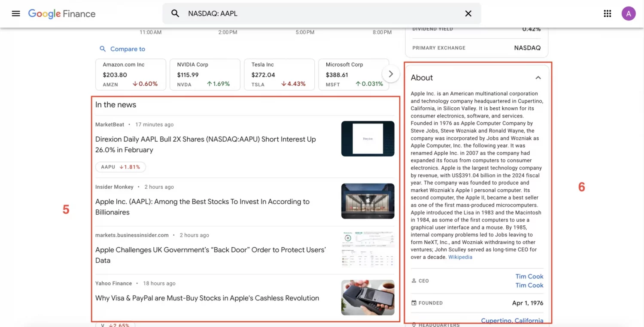Open the Google apps grid

[x=607, y=13]
